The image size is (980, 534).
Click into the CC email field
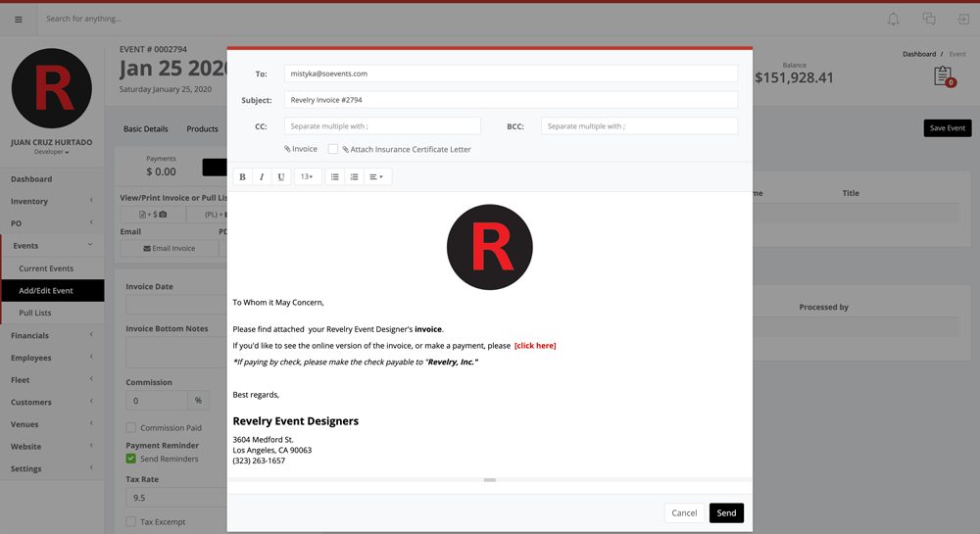(382, 125)
